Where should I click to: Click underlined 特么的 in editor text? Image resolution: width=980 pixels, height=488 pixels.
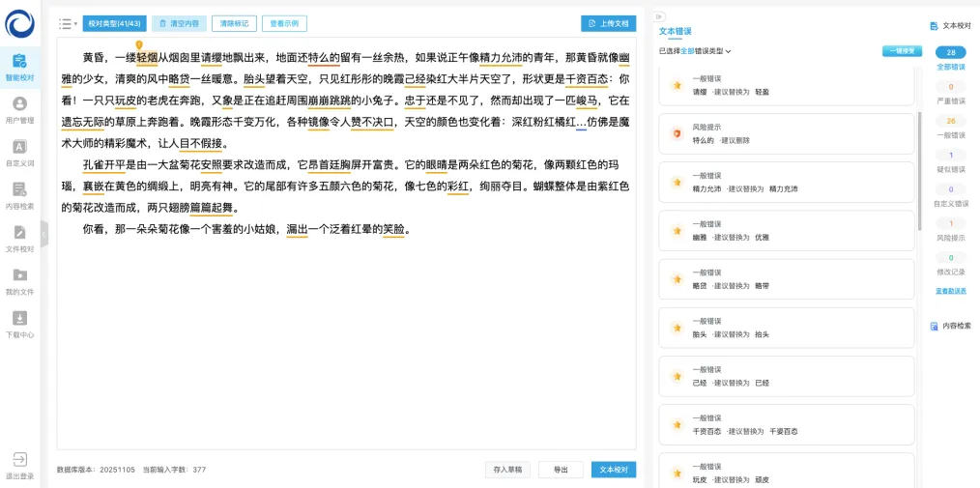325,58
